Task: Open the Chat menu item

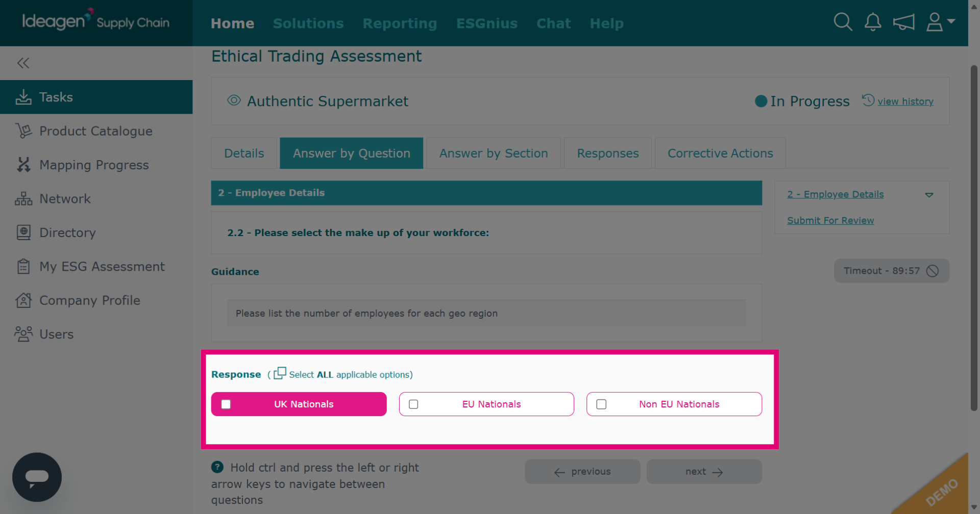Action: tap(553, 23)
